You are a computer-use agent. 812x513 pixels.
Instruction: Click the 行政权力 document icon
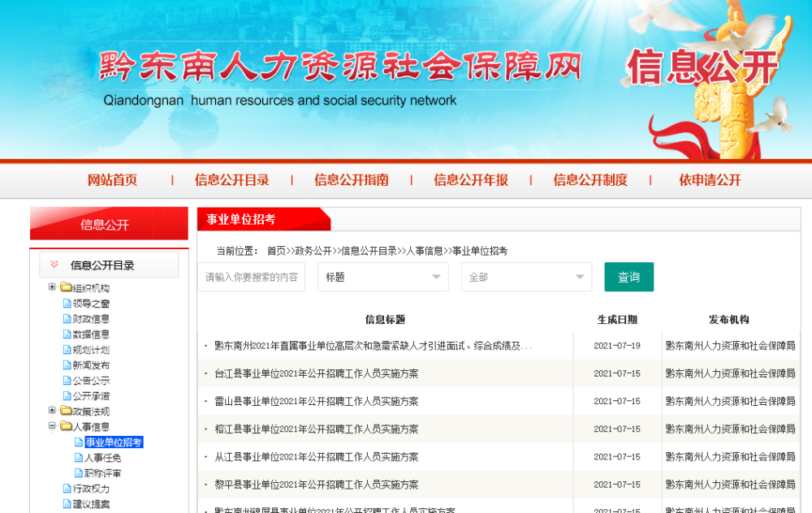pyautogui.click(x=67, y=489)
